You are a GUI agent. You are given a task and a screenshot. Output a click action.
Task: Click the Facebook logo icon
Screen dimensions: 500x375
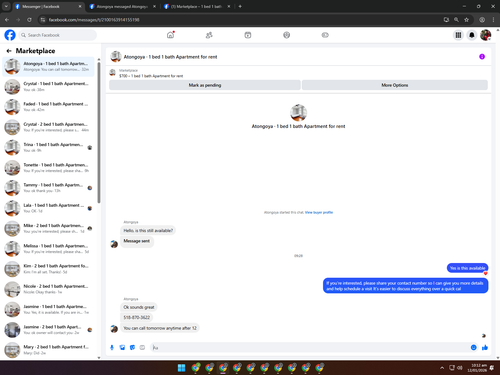[10, 35]
